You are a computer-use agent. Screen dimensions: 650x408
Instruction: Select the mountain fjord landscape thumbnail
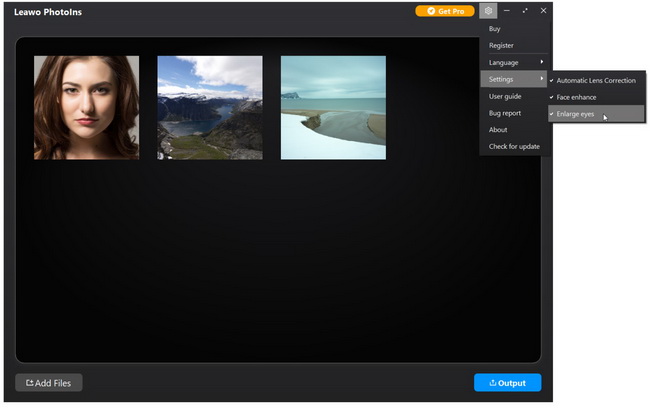point(210,107)
